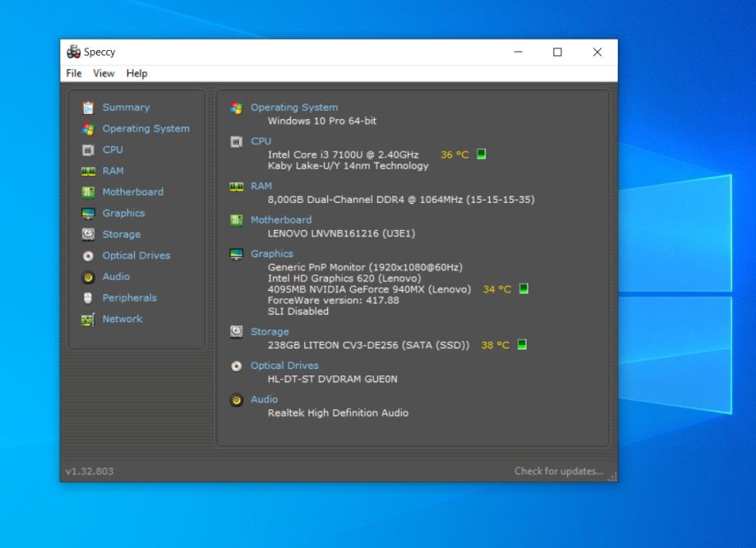Click the Audio speaker icon in the sidebar
Image resolution: width=756 pixels, height=548 pixels.
click(x=88, y=277)
